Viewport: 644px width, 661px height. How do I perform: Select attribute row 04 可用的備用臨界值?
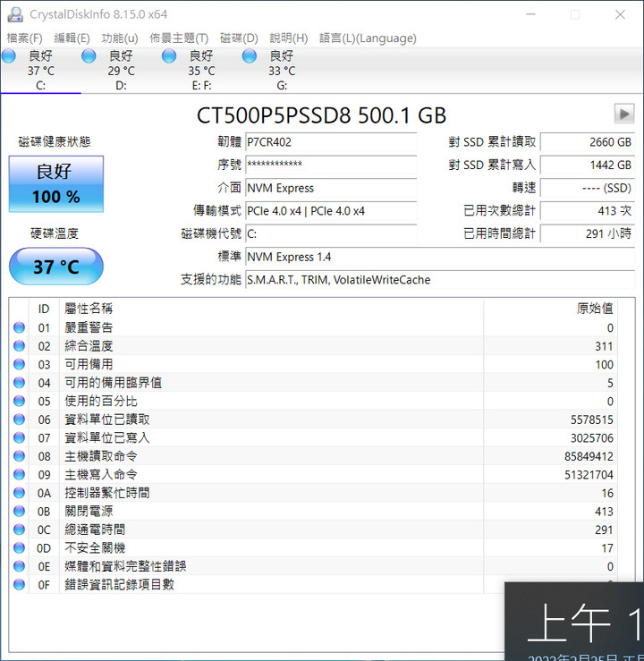click(313, 383)
